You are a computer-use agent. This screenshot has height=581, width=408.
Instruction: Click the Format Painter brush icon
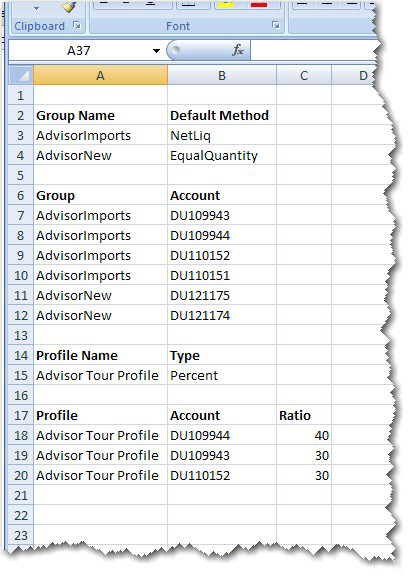pos(69,7)
